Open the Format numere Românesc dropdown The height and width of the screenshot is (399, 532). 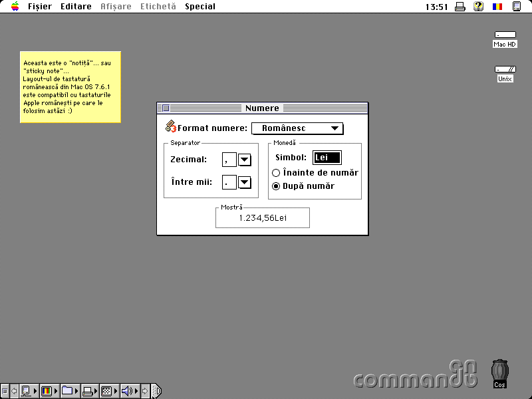[297, 128]
